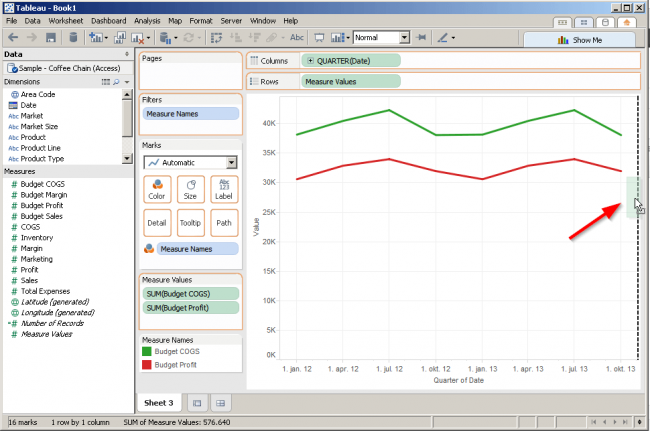Clear the sheet with the red X chart icon
650x431 pixels.
(137, 38)
